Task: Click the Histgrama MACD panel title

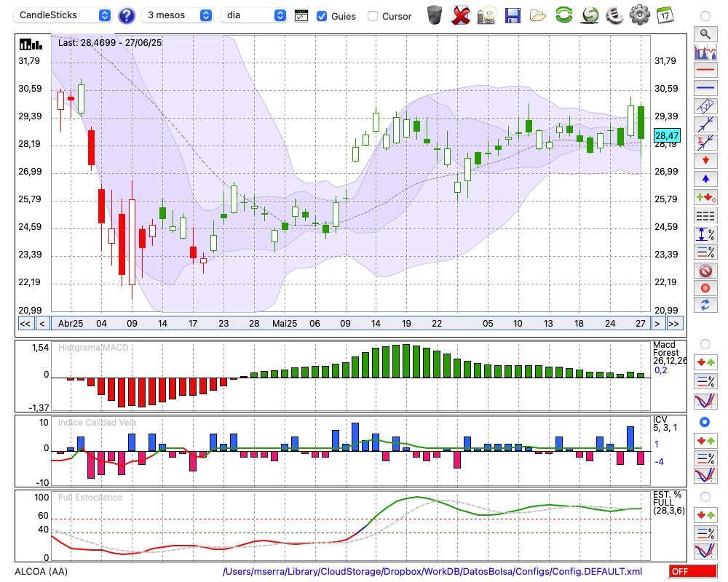Action: (x=93, y=348)
